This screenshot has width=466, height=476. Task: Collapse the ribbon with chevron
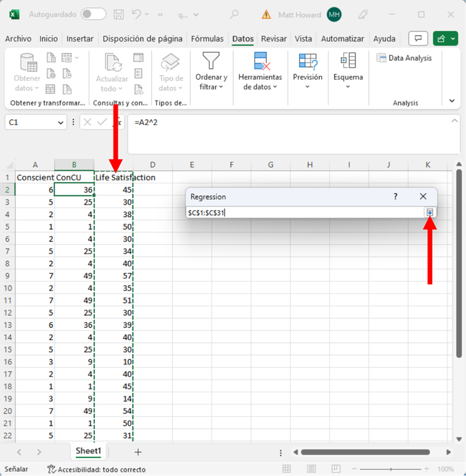(452, 101)
